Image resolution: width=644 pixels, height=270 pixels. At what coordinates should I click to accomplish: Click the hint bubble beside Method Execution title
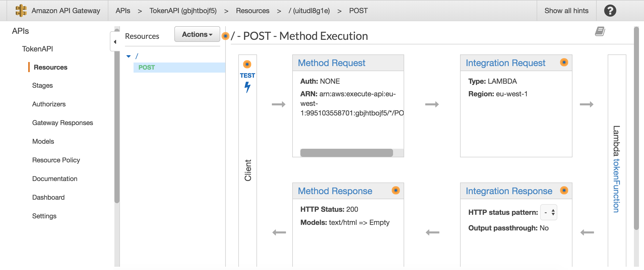[225, 36]
